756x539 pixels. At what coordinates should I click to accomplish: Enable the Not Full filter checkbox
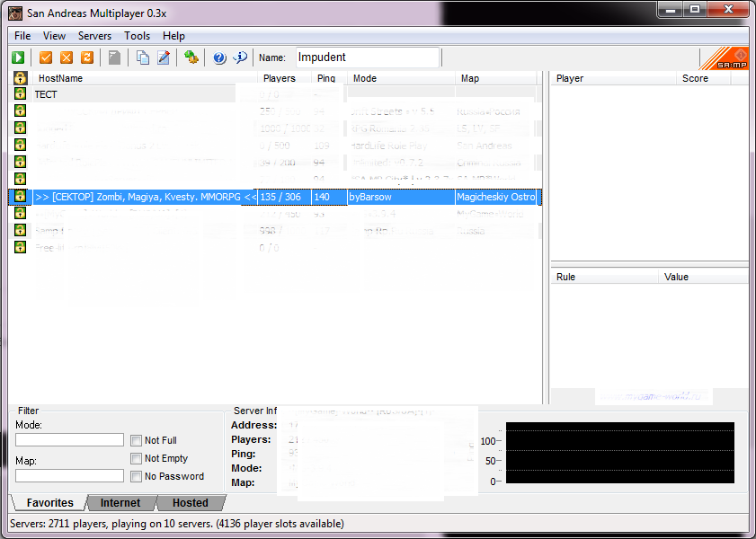tap(137, 440)
